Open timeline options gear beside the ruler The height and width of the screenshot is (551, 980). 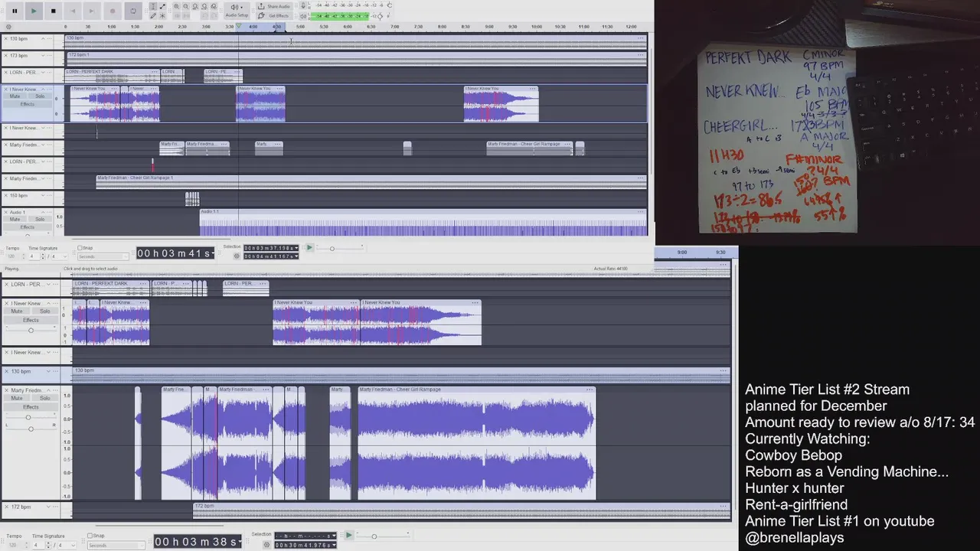8,27
